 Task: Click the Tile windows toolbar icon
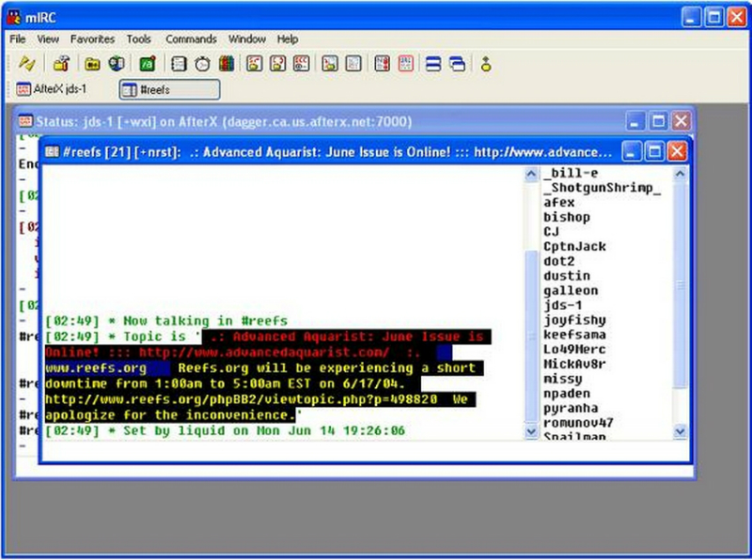pyautogui.click(x=433, y=64)
